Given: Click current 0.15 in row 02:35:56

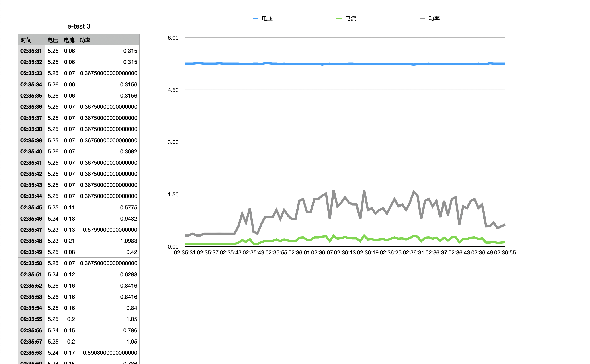Looking at the screenshot, I should pyautogui.click(x=69, y=330).
